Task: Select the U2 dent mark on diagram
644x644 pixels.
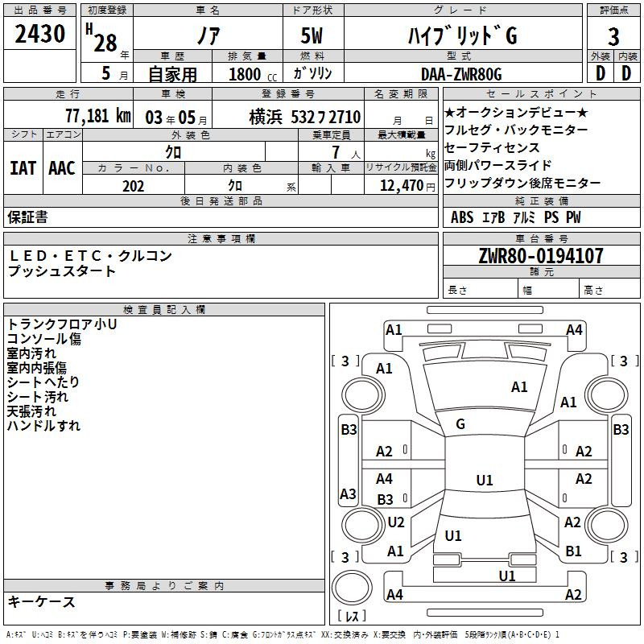Action: click(396, 522)
